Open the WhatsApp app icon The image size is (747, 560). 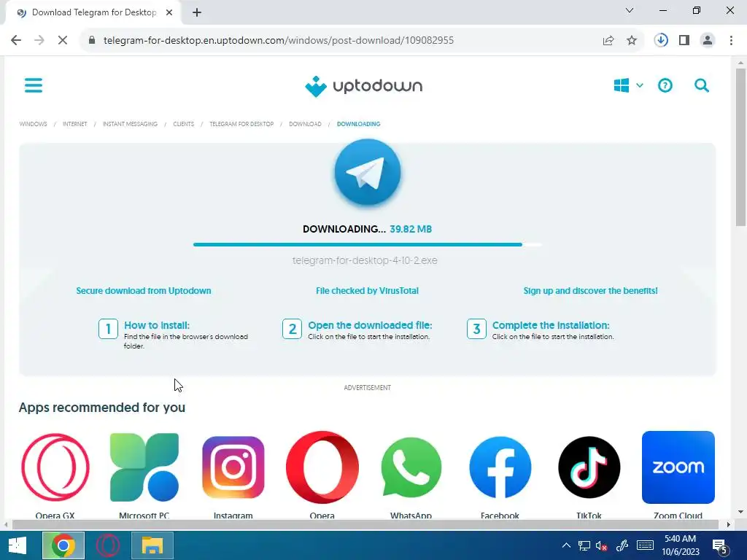(411, 467)
